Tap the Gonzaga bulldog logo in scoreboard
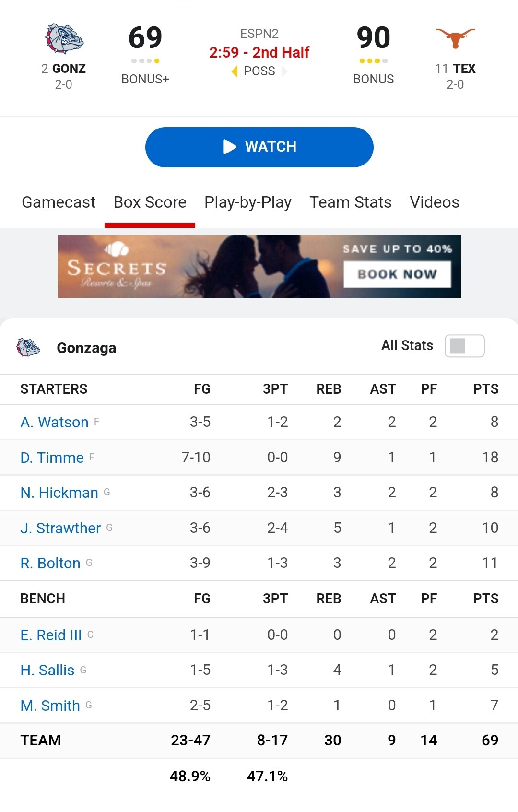 64,38
